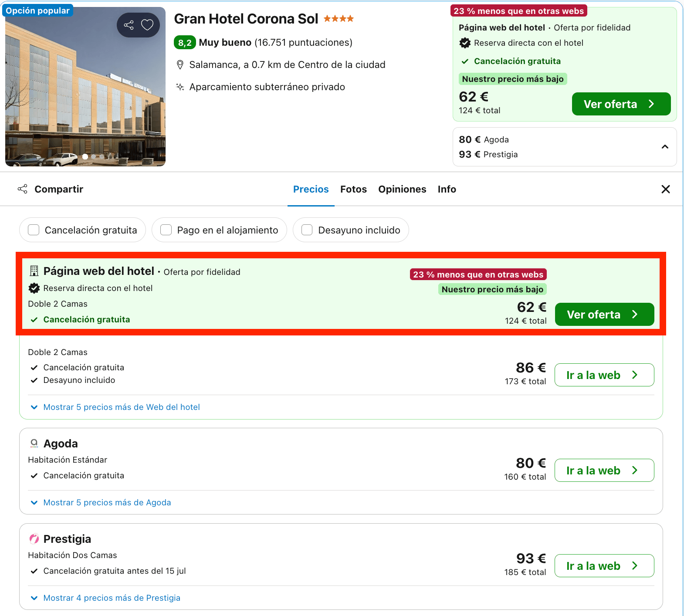The width and height of the screenshot is (684, 616).
Task: Collapse the Agoda and Prestigia price list chevron
Action: pos(665,147)
